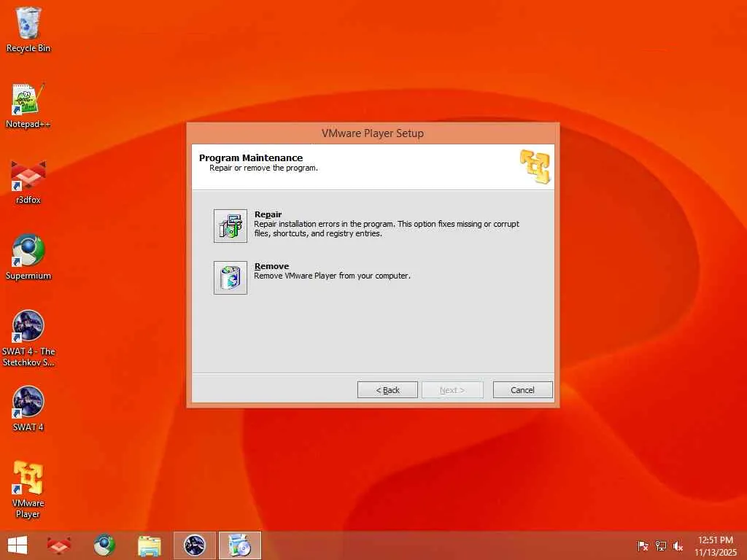
Task: Choose the Remove option icon
Action: [x=230, y=278]
